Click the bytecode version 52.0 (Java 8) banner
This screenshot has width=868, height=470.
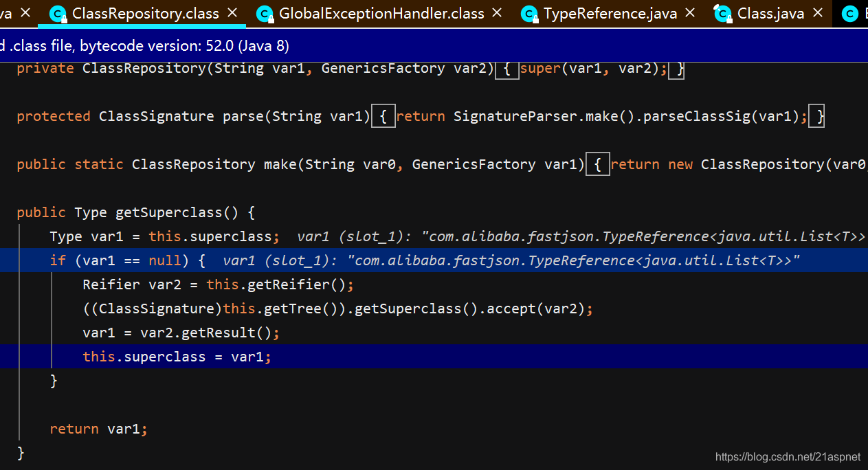(x=434, y=46)
